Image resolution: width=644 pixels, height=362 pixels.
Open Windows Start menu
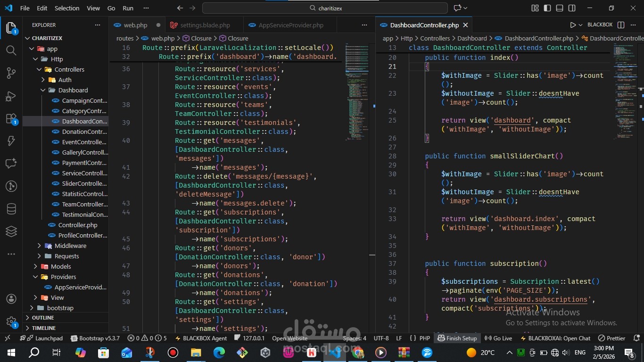[x=11, y=352]
